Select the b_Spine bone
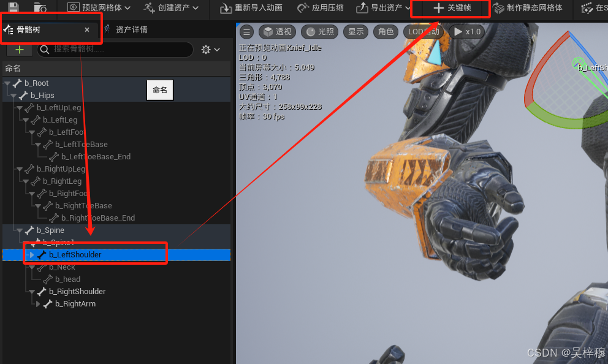Image resolution: width=608 pixels, height=364 pixels. pyautogui.click(x=50, y=230)
